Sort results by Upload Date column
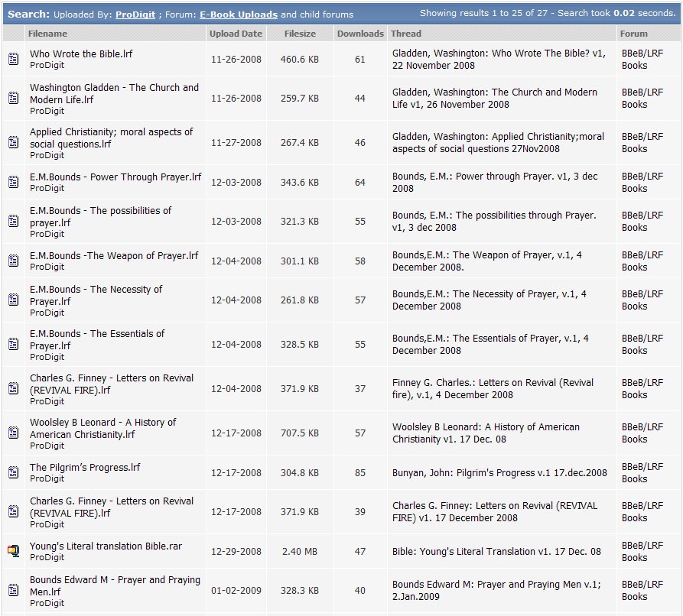Screen dimensions: 683x616 (236, 34)
